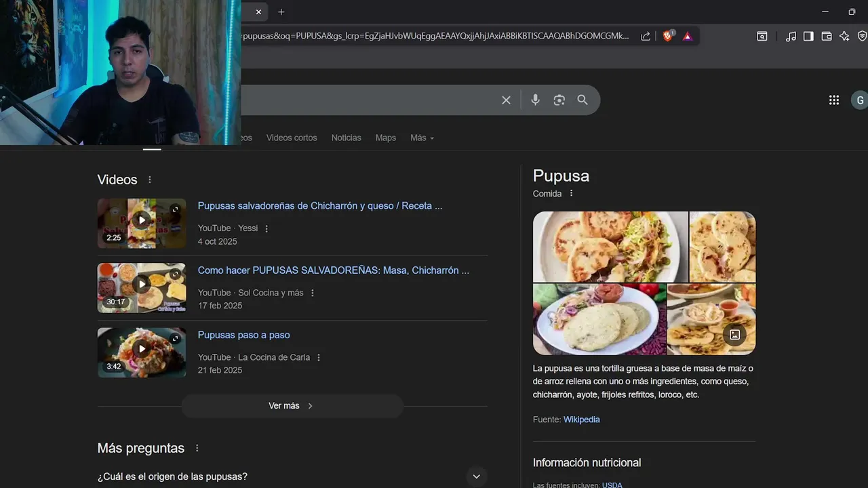Open the Brave playlist music note icon

(791, 36)
